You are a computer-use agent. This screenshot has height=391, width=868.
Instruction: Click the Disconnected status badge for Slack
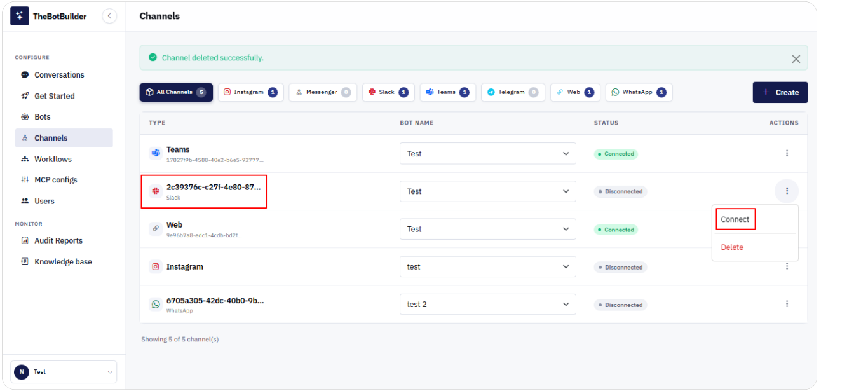point(620,191)
